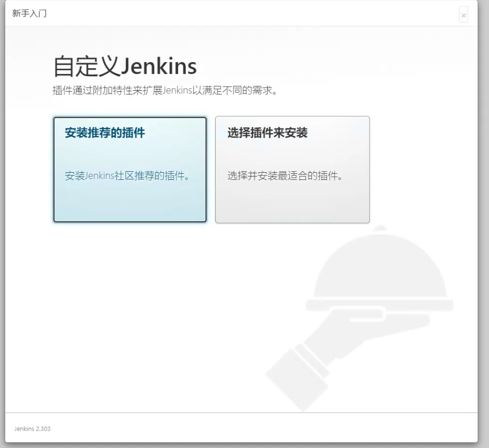Image resolution: width=489 pixels, height=448 pixels.
Task: Click the tray plate of the watermark
Action: tap(379, 305)
